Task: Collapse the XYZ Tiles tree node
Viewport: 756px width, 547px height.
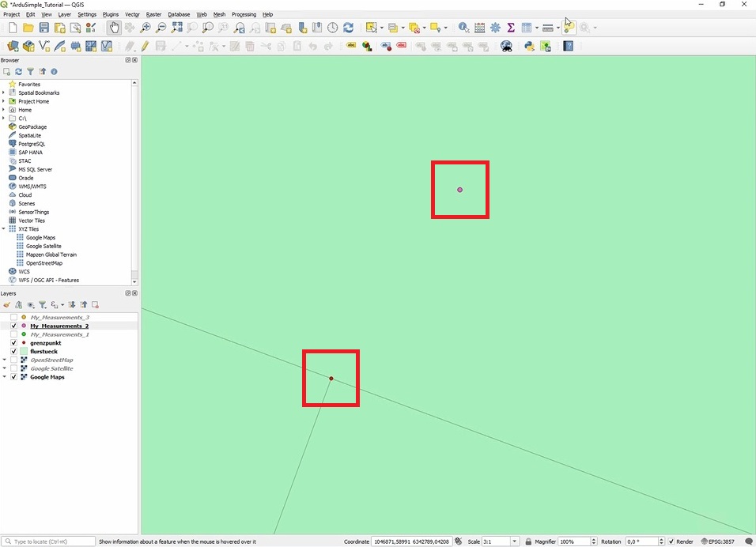Action: tap(4, 229)
